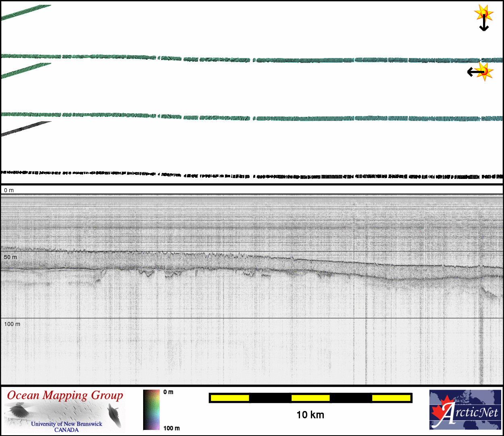Click the legend's 100 m label
Screen dimensions: 504x436
click(171, 428)
